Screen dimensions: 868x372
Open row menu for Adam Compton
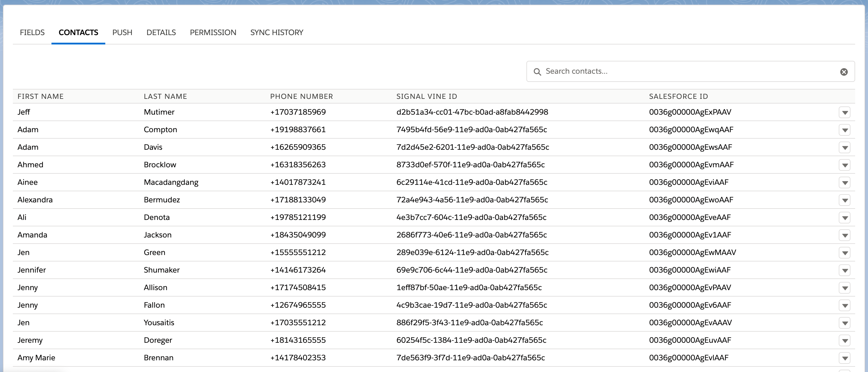(x=844, y=130)
